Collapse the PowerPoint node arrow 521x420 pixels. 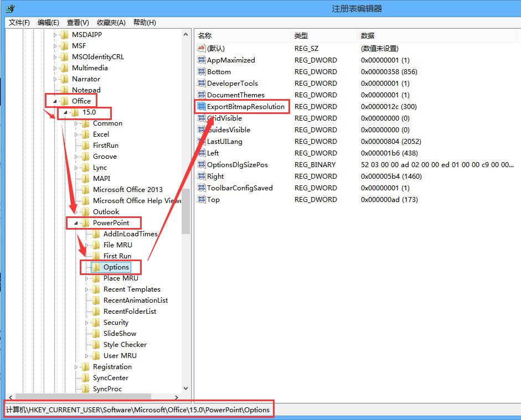coord(76,223)
